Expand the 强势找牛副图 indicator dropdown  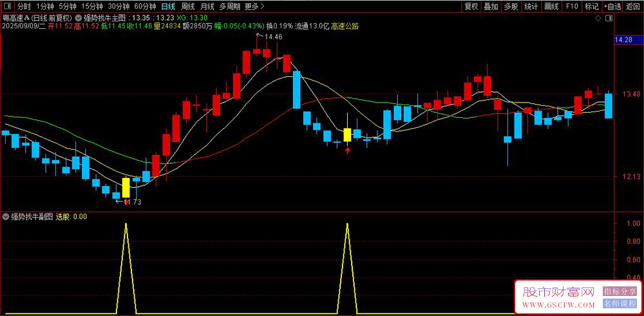point(6,217)
